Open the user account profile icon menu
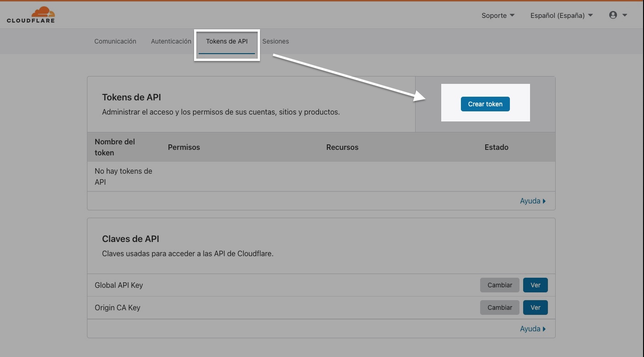The height and width of the screenshot is (357, 644). (617, 15)
